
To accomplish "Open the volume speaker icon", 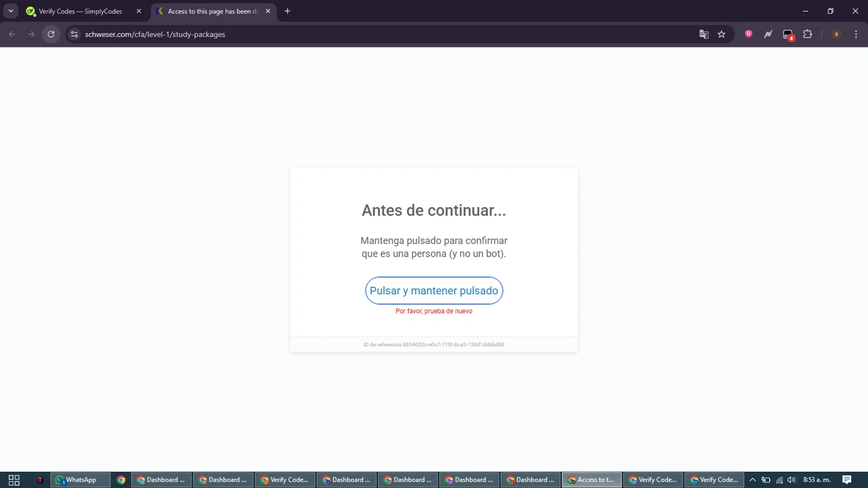I will (792, 480).
